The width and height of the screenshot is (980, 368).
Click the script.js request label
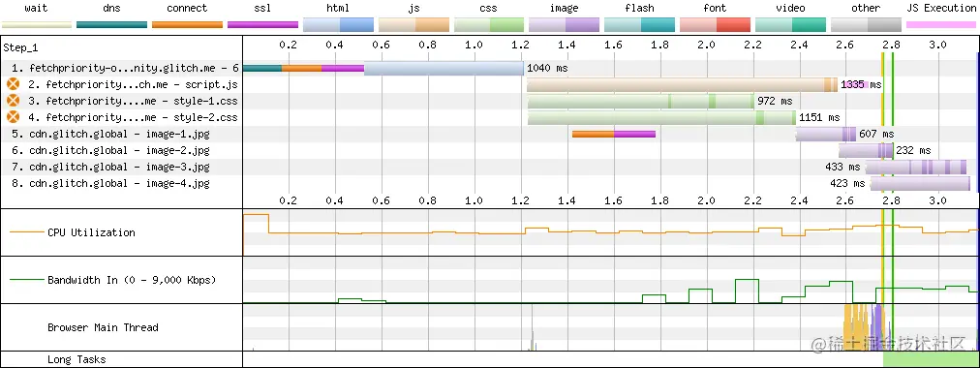[x=133, y=84]
